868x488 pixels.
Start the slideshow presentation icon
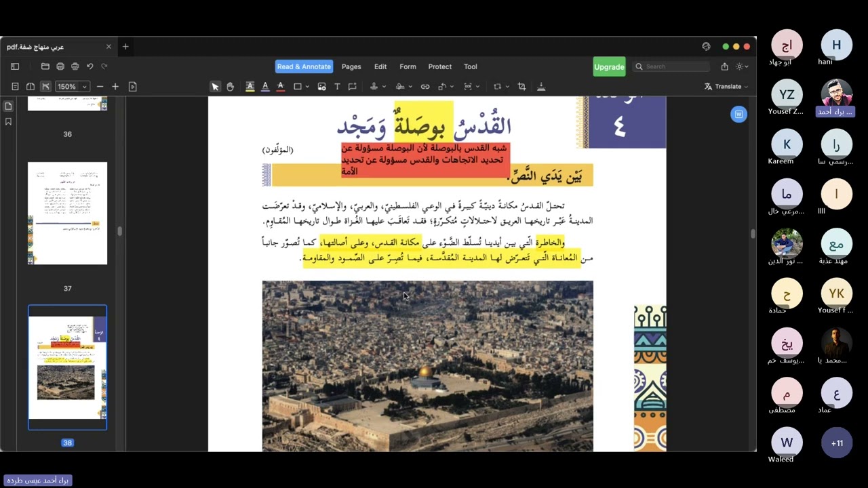[132, 87]
